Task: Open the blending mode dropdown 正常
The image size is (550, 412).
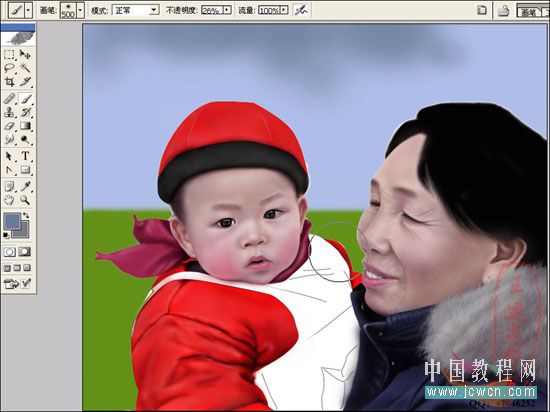Action: tap(135, 10)
